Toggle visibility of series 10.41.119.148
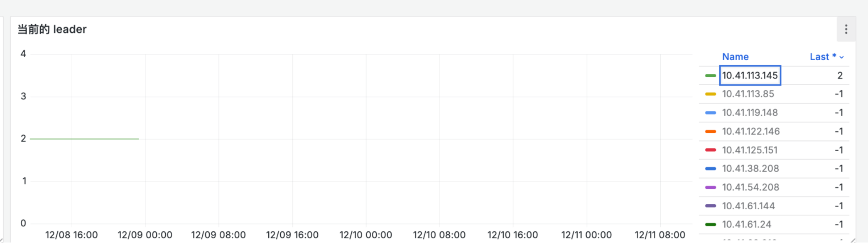This screenshot has height=245, width=868. [750, 113]
